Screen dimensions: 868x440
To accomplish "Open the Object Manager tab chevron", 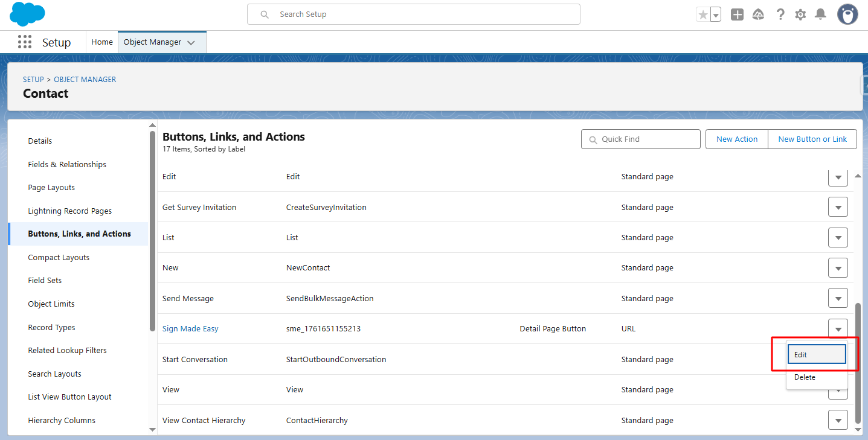I will 191,43.
